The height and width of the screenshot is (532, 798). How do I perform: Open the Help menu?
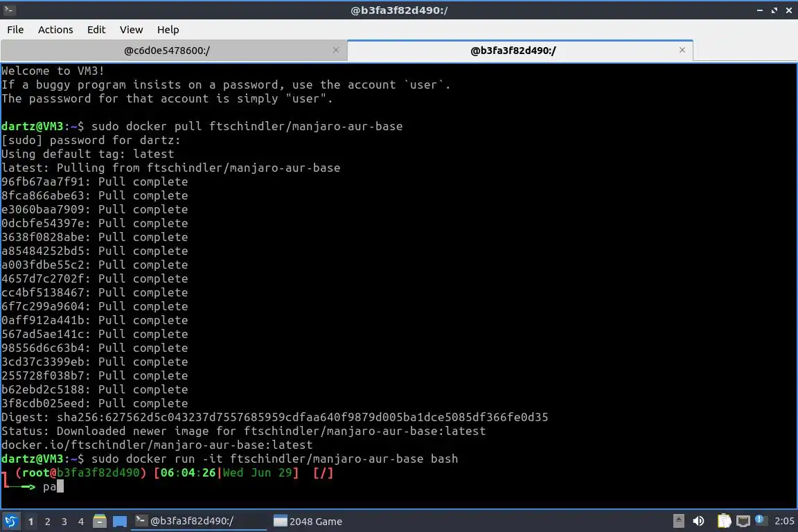point(168,30)
